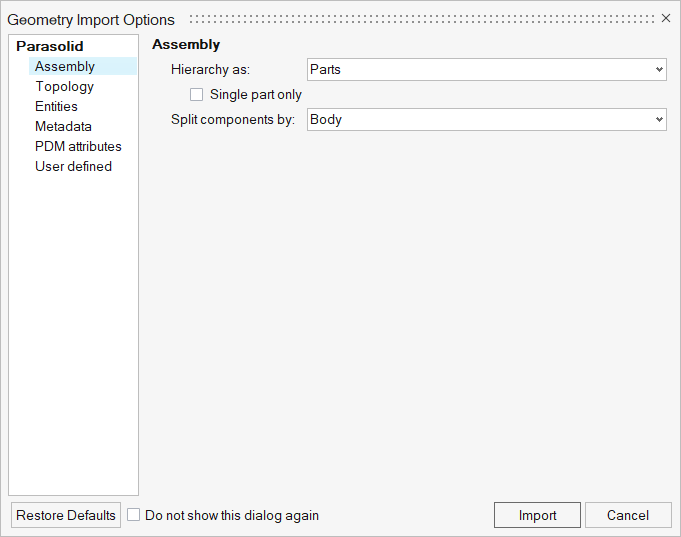The height and width of the screenshot is (537, 681).
Task: Select Assembly in the Parasolid tree
Action: click(65, 66)
